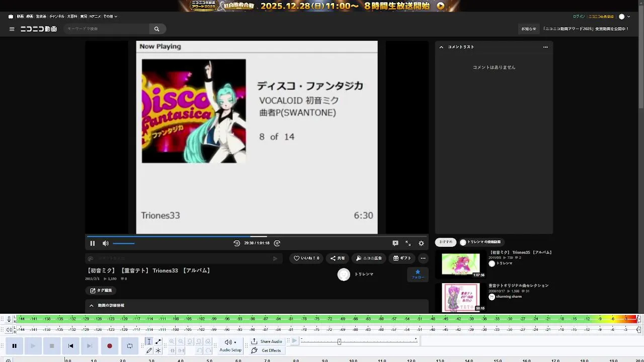Click the playback meter speaker icon
Viewport: 644px width, 362px height.
(x=9, y=330)
